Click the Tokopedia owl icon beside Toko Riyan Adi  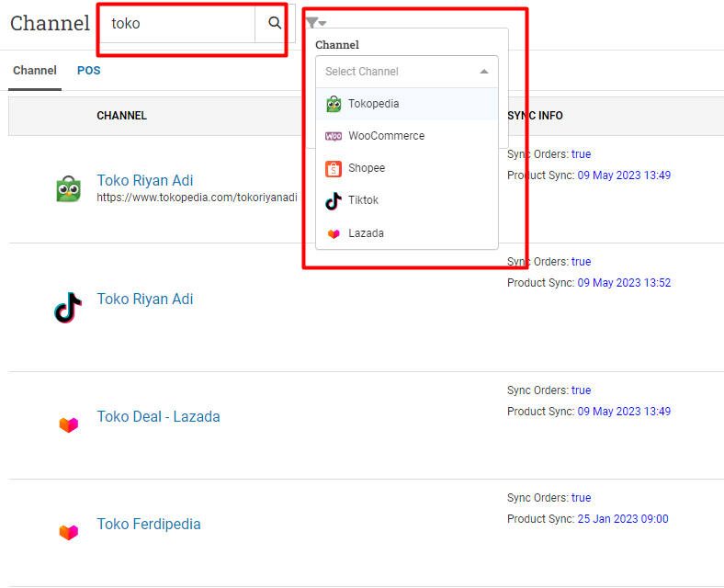[x=68, y=188]
